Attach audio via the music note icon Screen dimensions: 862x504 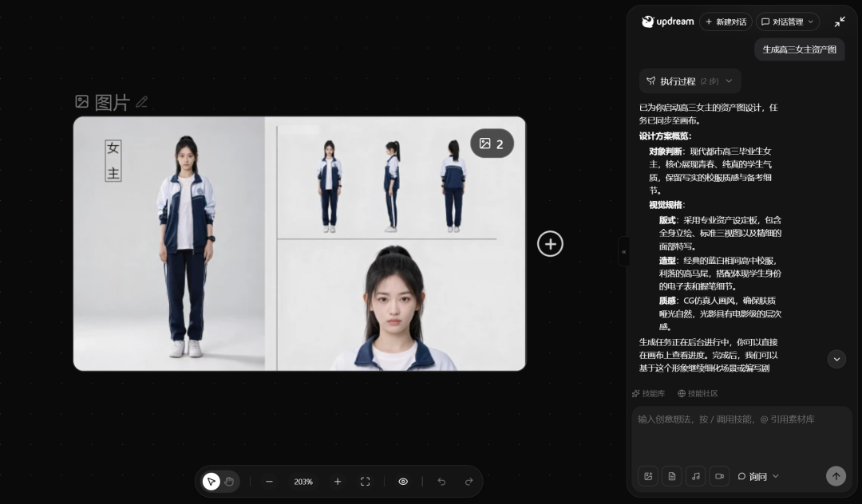[695, 476]
